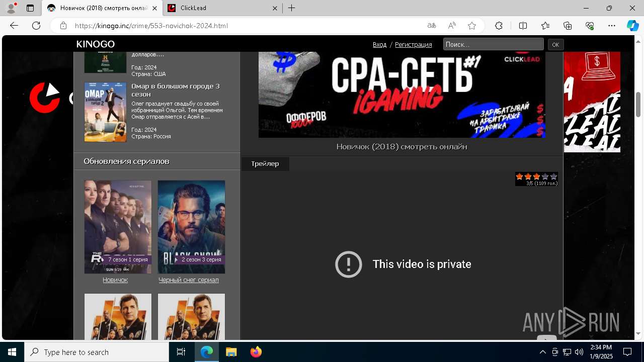
Task: Click the taskbar search box
Action: tap(97, 352)
